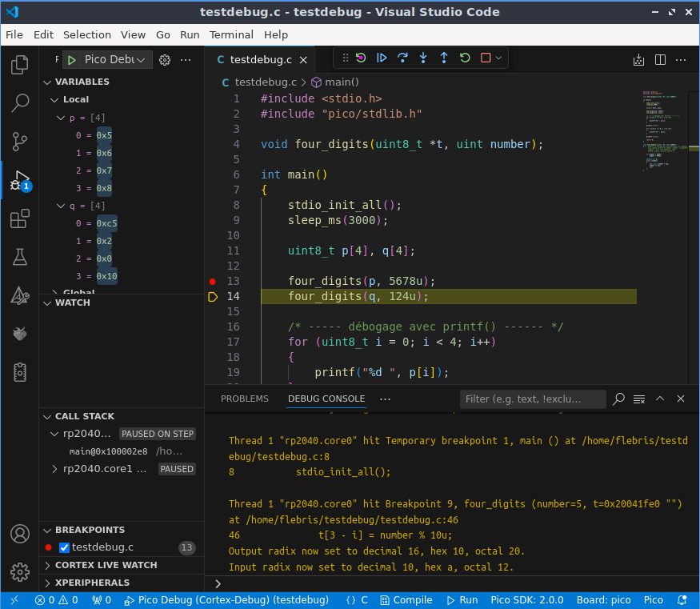Open the Manage gear menu

point(20,572)
